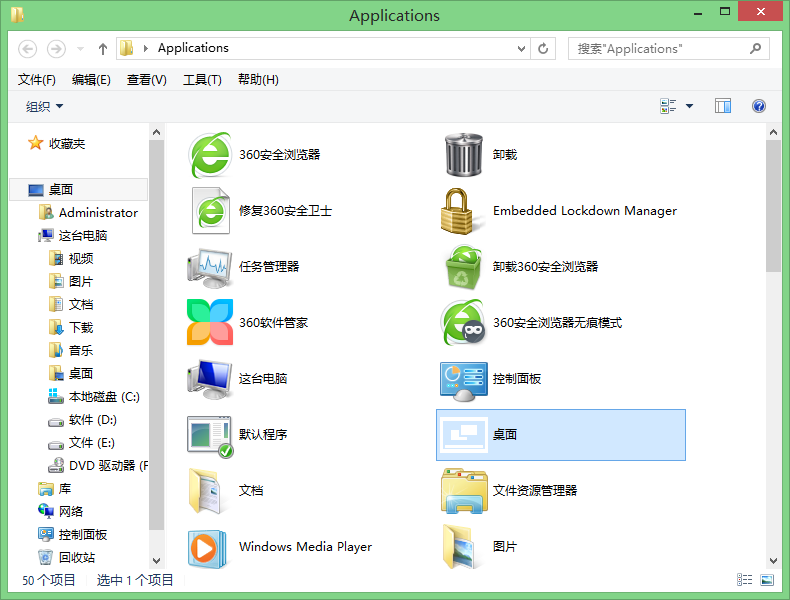Switch to large icons view in status bar
Image resolution: width=790 pixels, height=600 pixels.
tap(767, 580)
